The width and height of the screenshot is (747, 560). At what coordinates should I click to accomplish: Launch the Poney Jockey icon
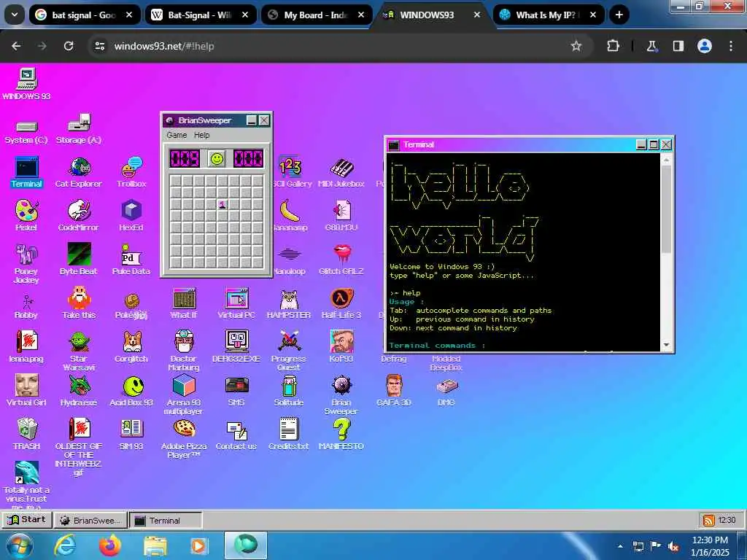pos(26,263)
